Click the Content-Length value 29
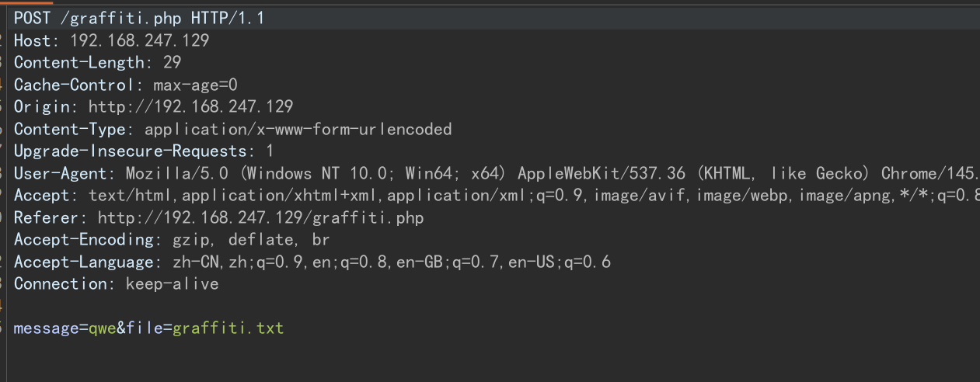This screenshot has width=980, height=382. click(172, 63)
